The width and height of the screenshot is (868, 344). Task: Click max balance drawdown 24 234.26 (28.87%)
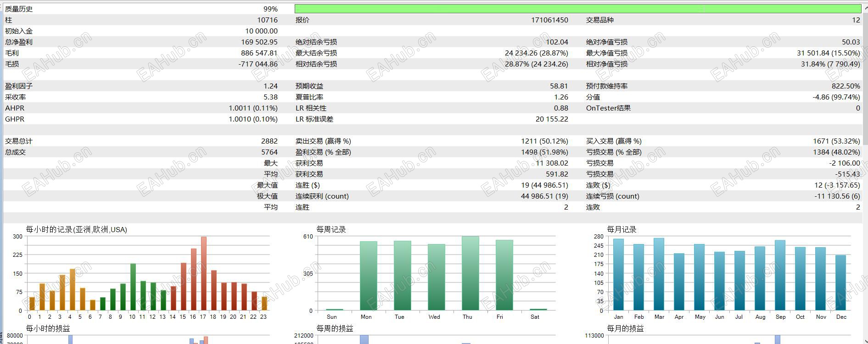point(536,53)
